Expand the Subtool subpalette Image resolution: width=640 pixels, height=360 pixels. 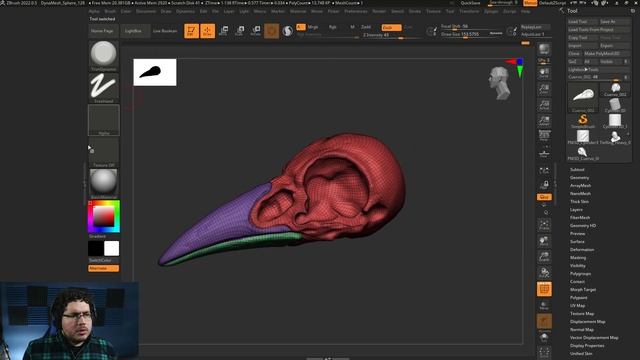point(577,169)
